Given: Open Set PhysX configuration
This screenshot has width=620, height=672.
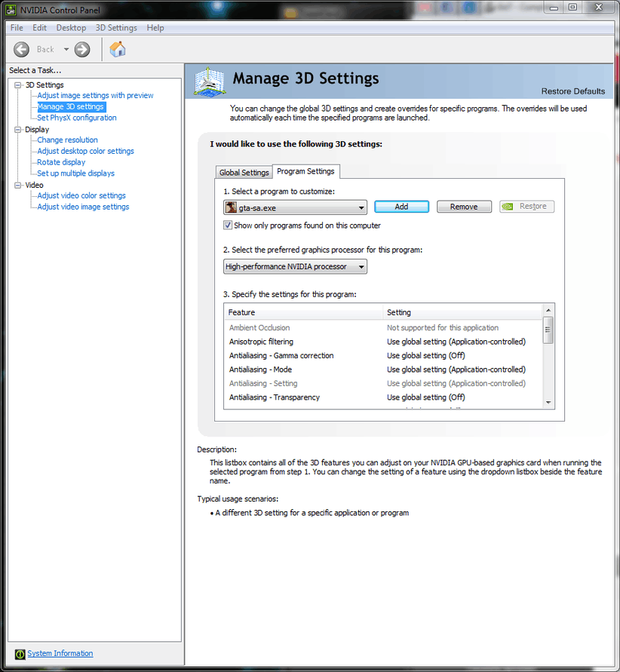Looking at the screenshot, I should point(77,118).
